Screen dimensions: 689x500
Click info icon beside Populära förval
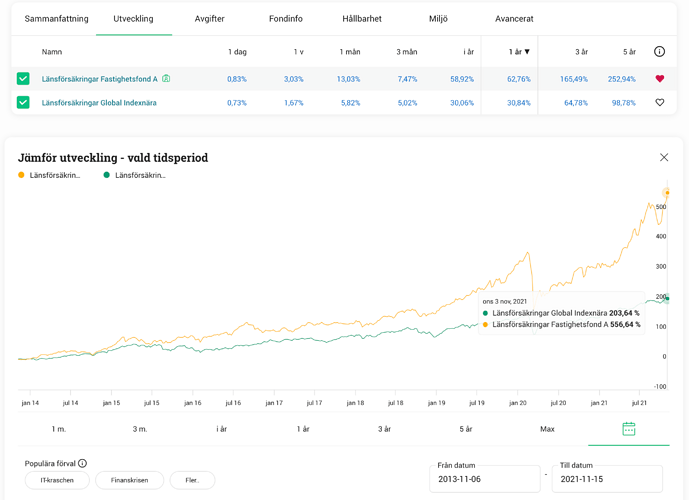coord(82,463)
